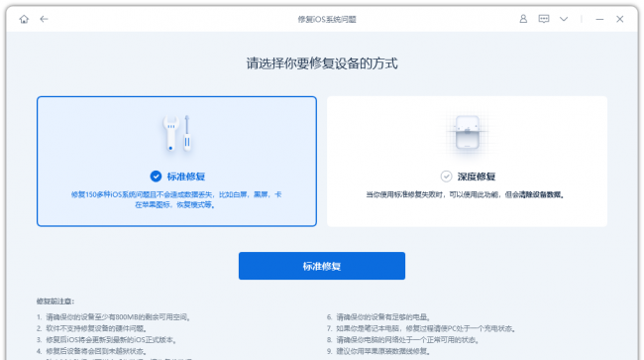Click note 9 about original Apple cable

pos(378,351)
